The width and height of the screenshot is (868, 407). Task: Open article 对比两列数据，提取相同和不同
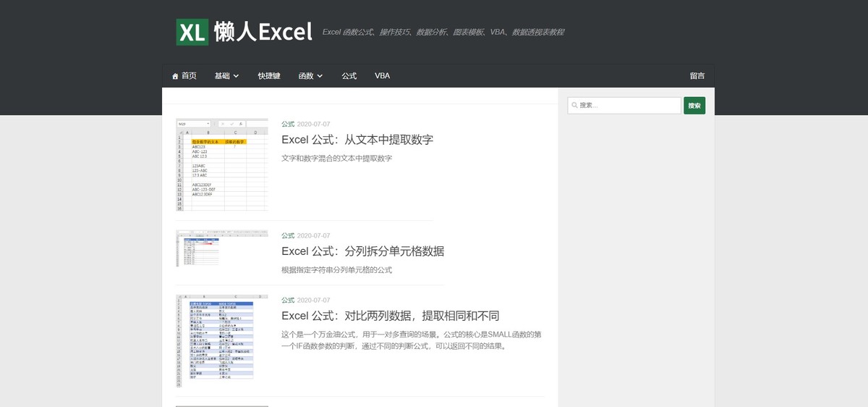pos(390,316)
